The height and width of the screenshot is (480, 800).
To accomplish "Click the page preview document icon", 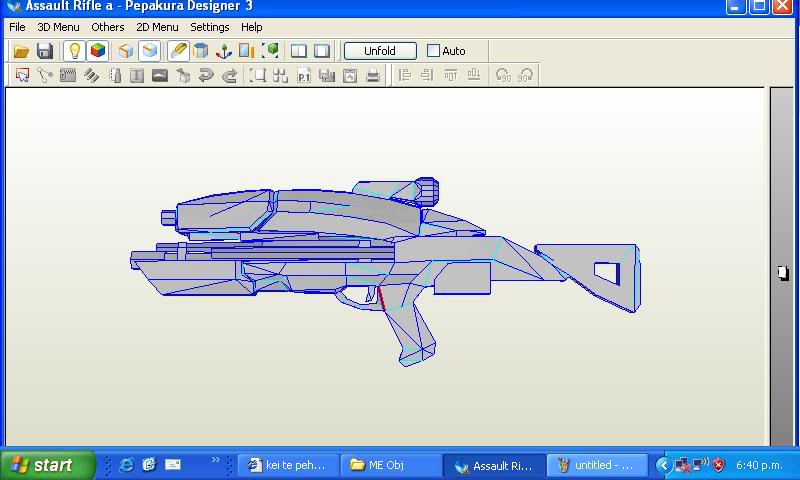I will coord(350,75).
